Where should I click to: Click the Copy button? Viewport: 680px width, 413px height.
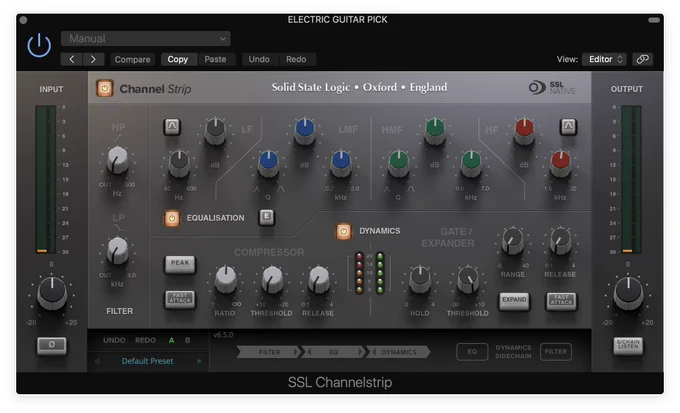(178, 59)
